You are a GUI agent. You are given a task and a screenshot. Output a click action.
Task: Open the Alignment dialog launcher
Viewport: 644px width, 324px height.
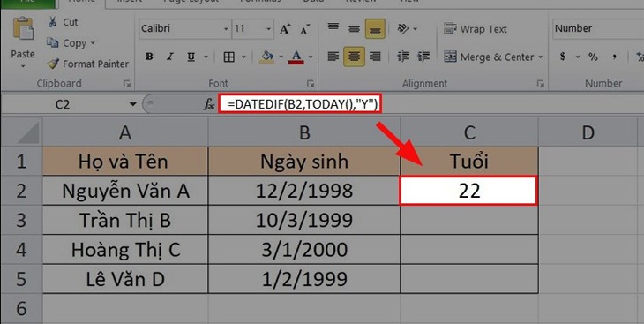tap(540, 84)
